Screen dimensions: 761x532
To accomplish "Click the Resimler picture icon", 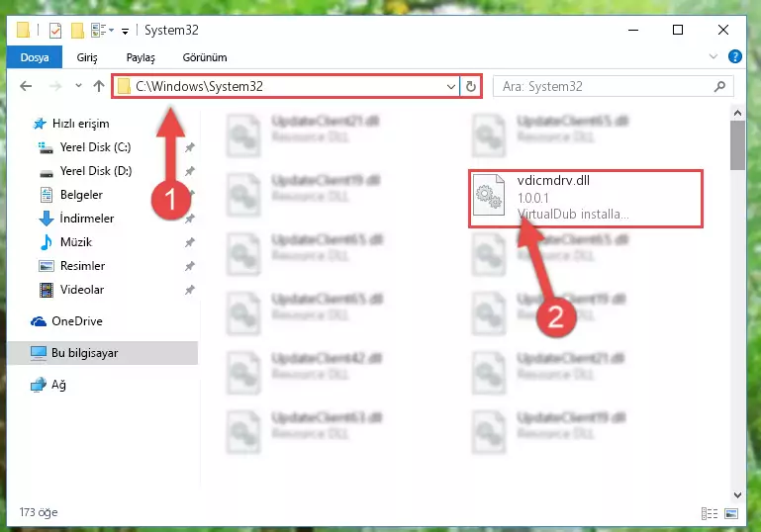I will click(x=47, y=266).
